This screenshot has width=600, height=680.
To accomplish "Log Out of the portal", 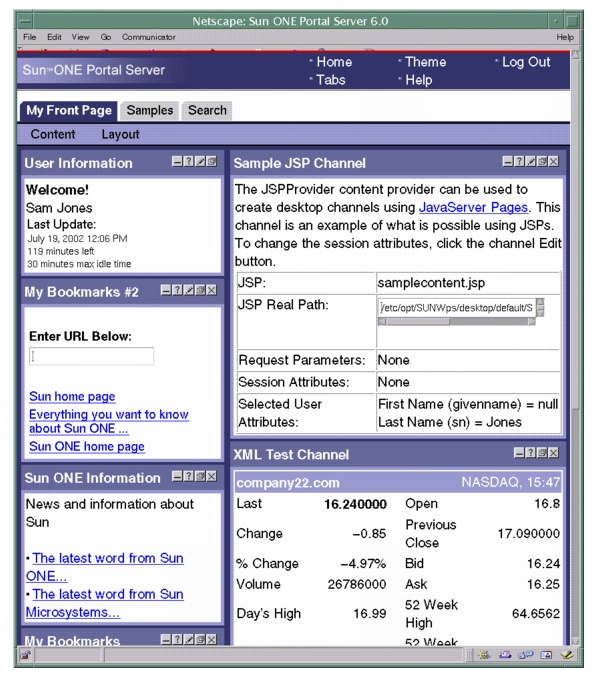I will click(x=526, y=62).
